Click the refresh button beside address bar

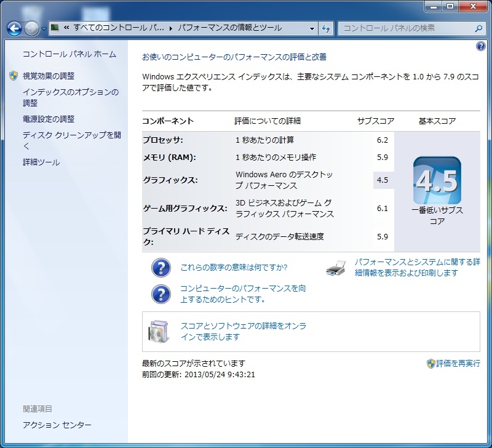tap(326, 28)
